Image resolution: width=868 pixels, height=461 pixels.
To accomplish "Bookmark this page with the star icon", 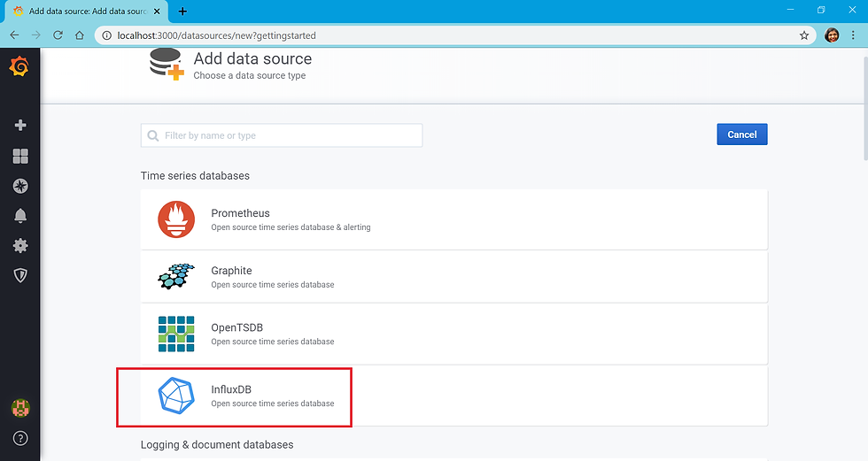I will pos(804,35).
